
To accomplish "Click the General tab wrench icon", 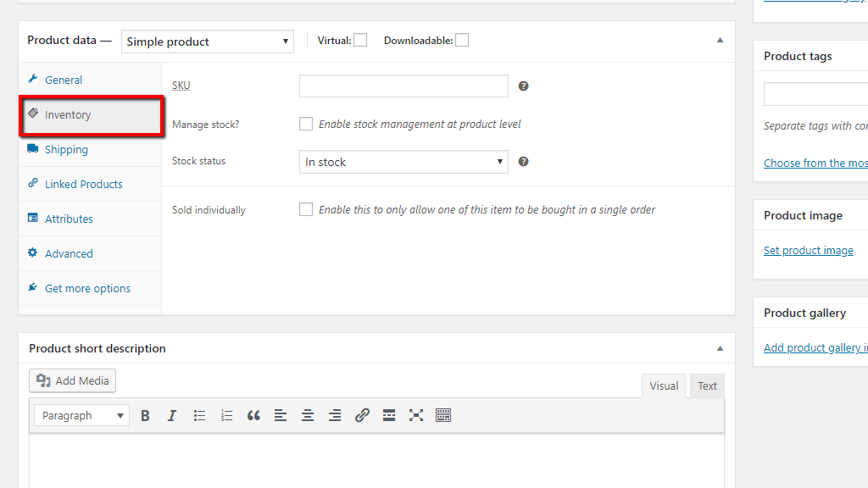I will tap(33, 79).
